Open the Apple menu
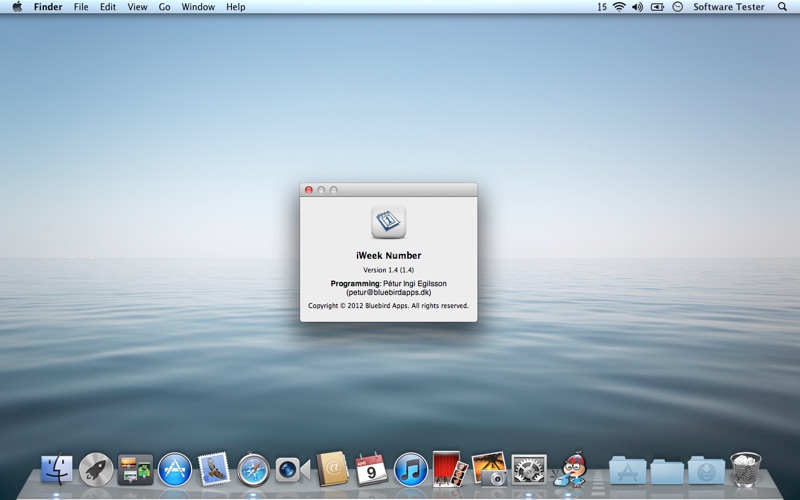Viewport: 800px width, 500px height. [17, 7]
